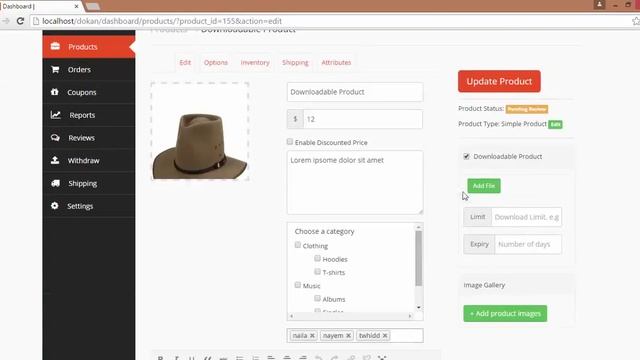The width and height of the screenshot is (640, 360).
Task: Switch to the Attributes tab
Action: 336,62
